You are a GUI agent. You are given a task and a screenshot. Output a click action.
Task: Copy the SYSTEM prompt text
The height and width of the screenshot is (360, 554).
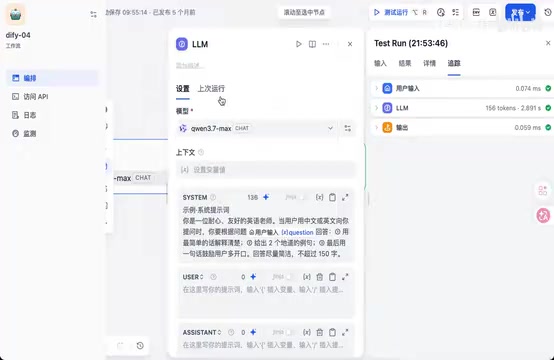click(x=332, y=197)
